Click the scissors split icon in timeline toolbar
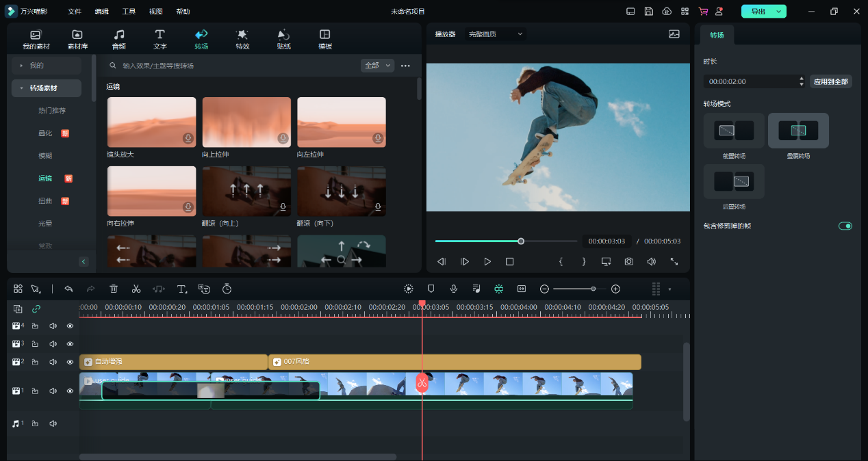The height and width of the screenshot is (461, 868). [x=136, y=289]
